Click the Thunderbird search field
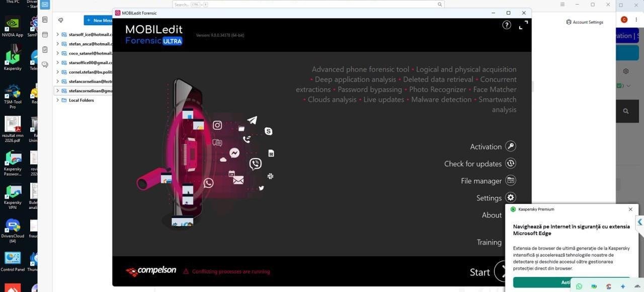The height and width of the screenshot is (292, 644). [308, 4]
